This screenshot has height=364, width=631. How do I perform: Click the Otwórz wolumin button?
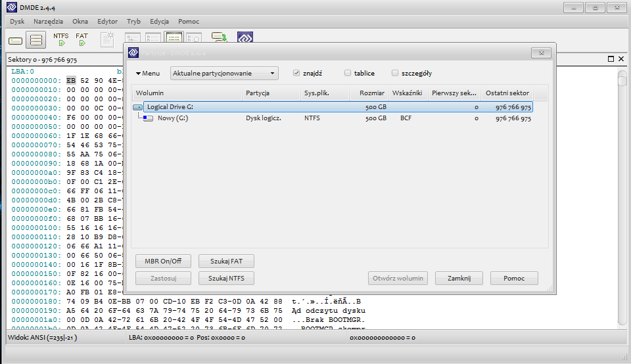coord(398,278)
